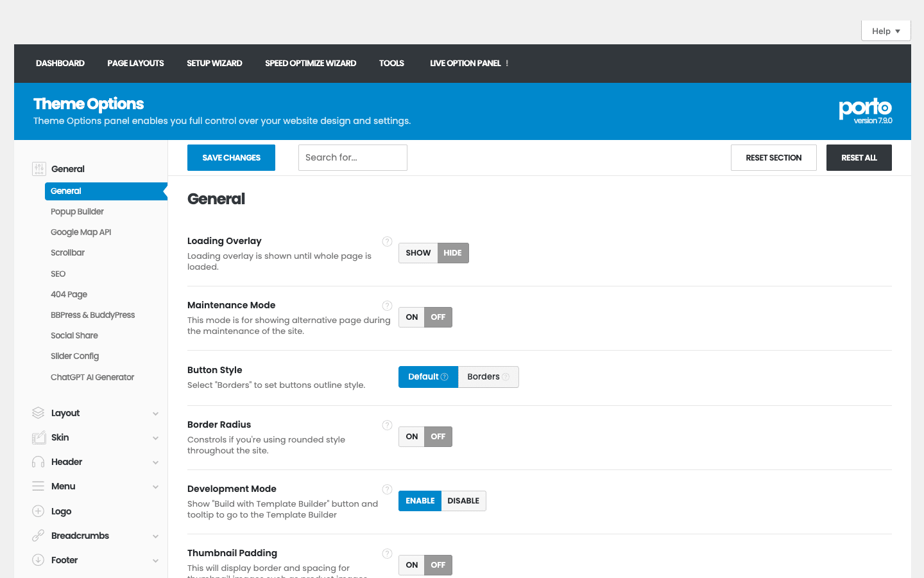This screenshot has width=924, height=578.
Task: Open the Dashboard tab
Action: pos(60,64)
